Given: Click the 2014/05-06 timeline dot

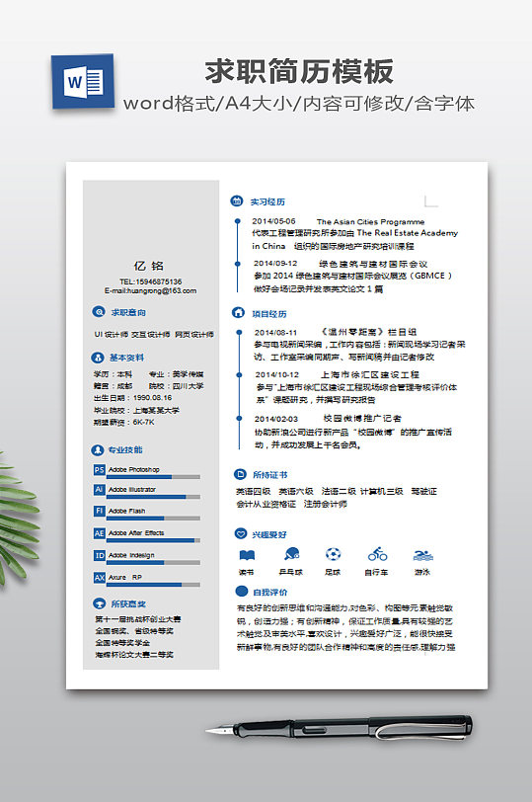Looking at the screenshot, I should tap(238, 221).
